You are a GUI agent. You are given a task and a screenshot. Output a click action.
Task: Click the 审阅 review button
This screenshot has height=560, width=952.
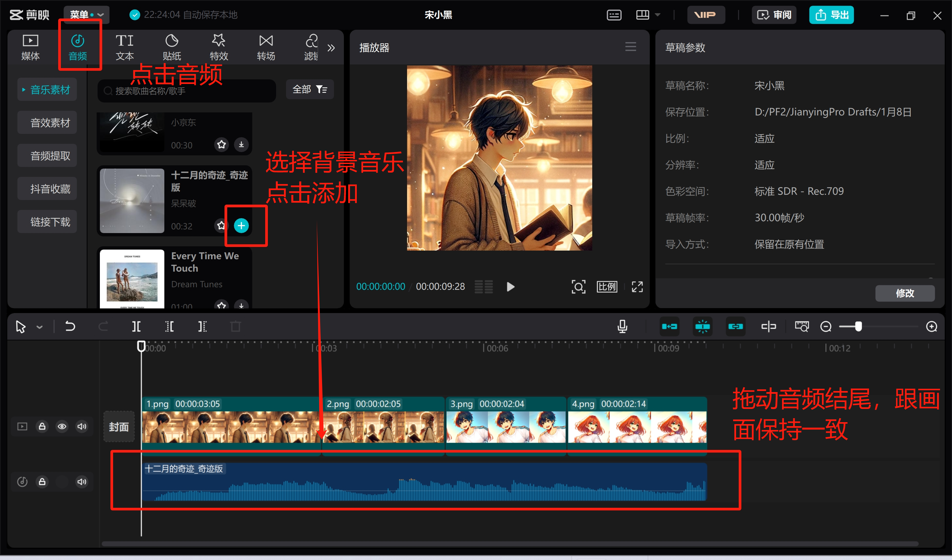[x=774, y=15]
